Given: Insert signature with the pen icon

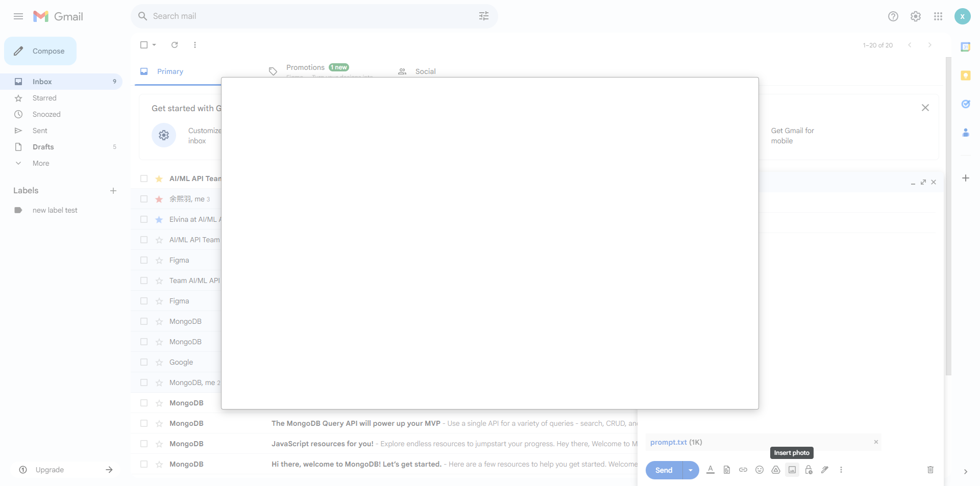Looking at the screenshot, I should pyautogui.click(x=825, y=470).
